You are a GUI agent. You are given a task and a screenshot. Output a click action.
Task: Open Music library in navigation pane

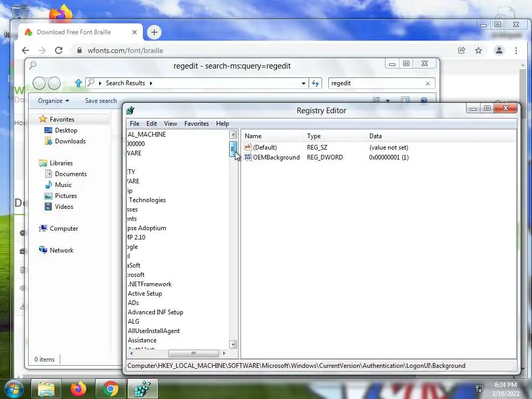(x=63, y=185)
